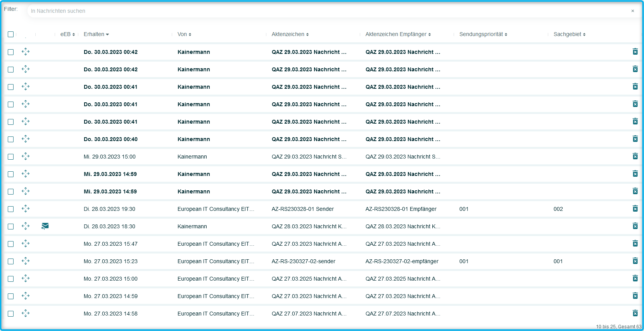Open message AZ-RS230328-01 Sender
The image size is (644, 331).
[302, 209]
